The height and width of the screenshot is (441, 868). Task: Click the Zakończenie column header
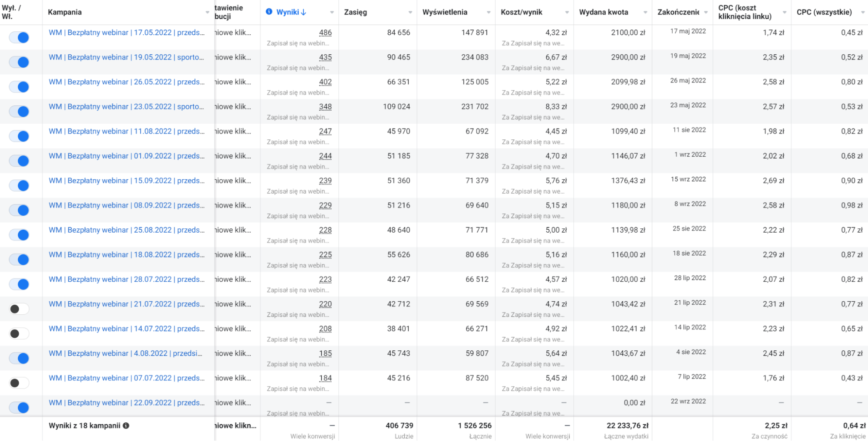(x=677, y=12)
